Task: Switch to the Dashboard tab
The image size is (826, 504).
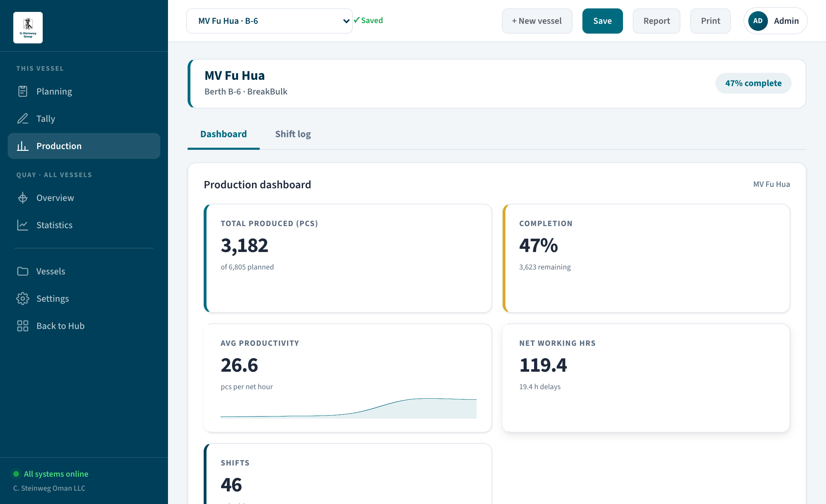Action: point(224,134)
